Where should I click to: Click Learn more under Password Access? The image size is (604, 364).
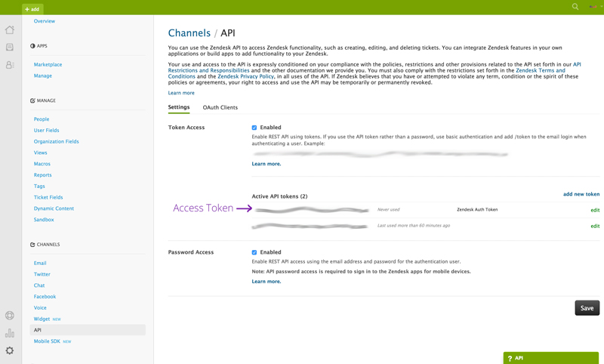pos(267,282)
